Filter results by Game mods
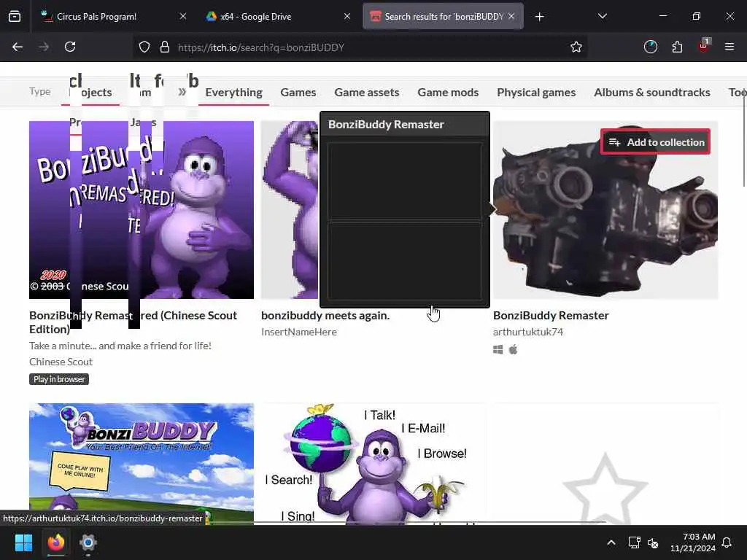Image resolution: width=747 pixels, height=560 pixels. tap(449, 93)
